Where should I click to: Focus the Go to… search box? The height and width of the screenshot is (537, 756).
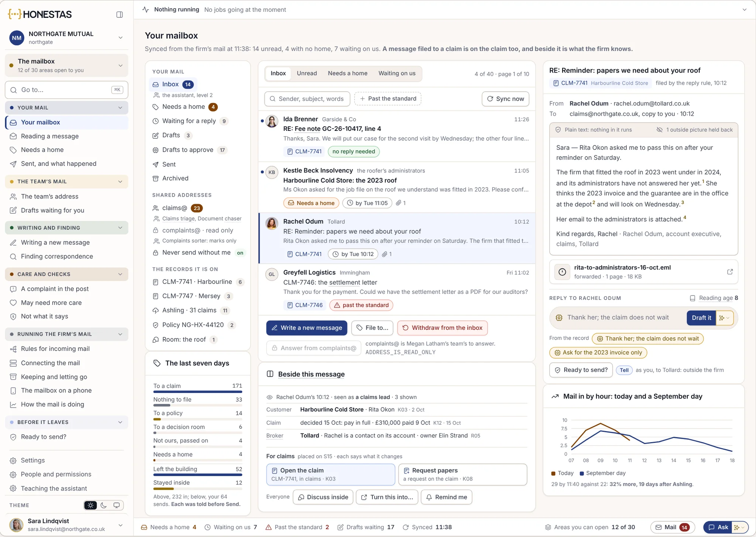[x=67, y=90]
